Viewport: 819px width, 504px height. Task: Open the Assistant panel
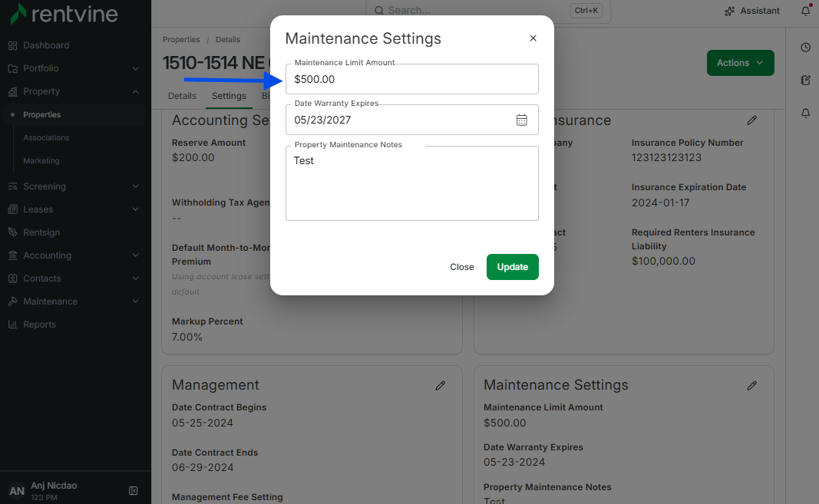[752, 11]
